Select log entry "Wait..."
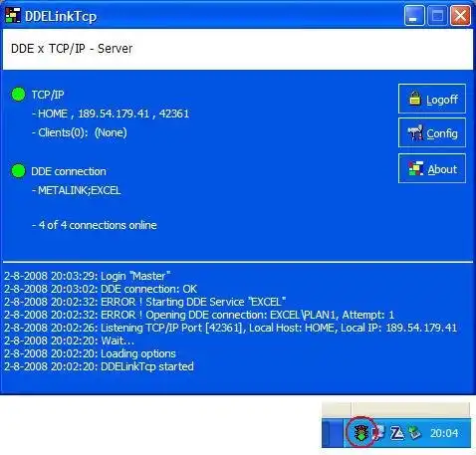The image size is (476, 455). click(69, 341)
